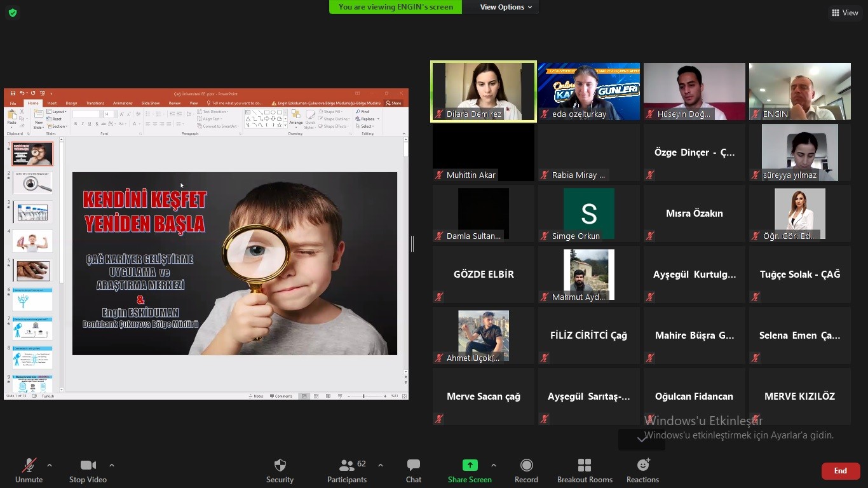Click the New Slide icon in PowerPoint
Image resolution: width=868 pixels, height=488 pixels.
(x=39, y=115)
